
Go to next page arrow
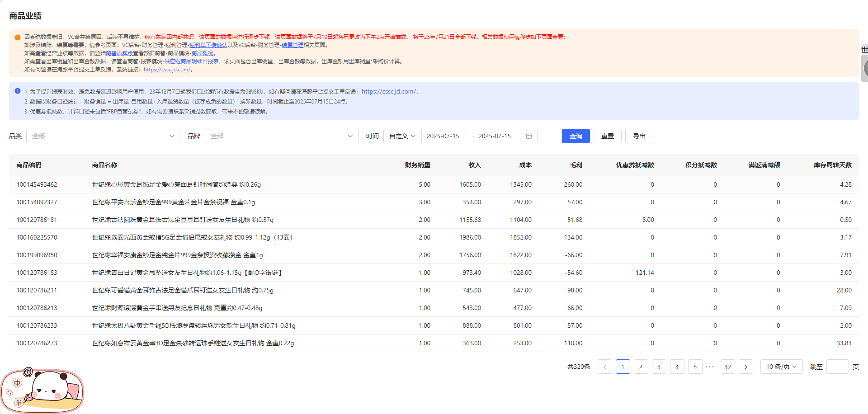click(745, 367)
